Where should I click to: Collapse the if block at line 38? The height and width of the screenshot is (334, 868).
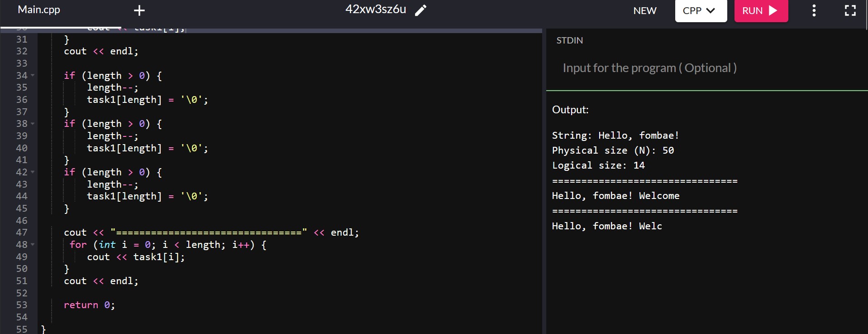[33, 124]
